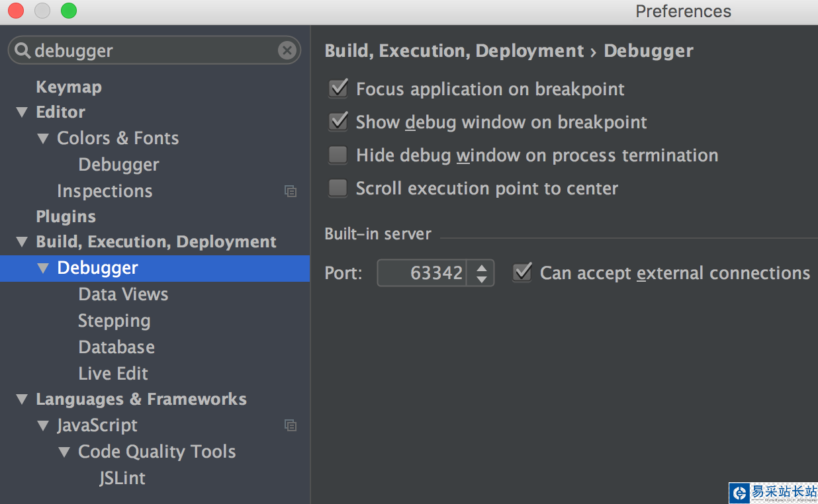
Task: Clear the debugger search text
Action: click(287, 50)
